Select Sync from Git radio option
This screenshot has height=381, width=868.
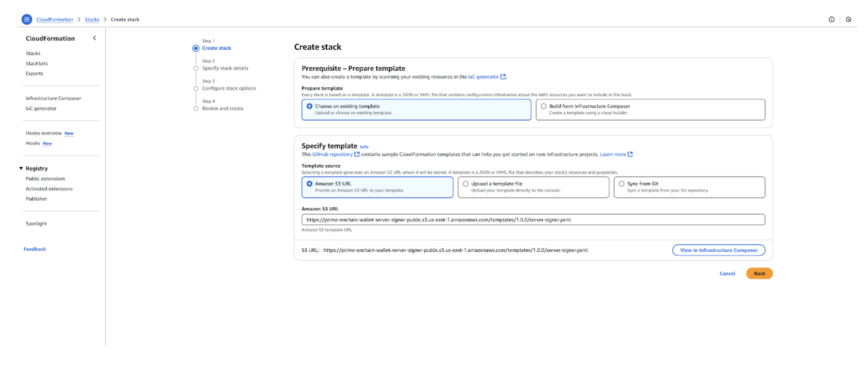pyautogui.click(x=621, y=184)
